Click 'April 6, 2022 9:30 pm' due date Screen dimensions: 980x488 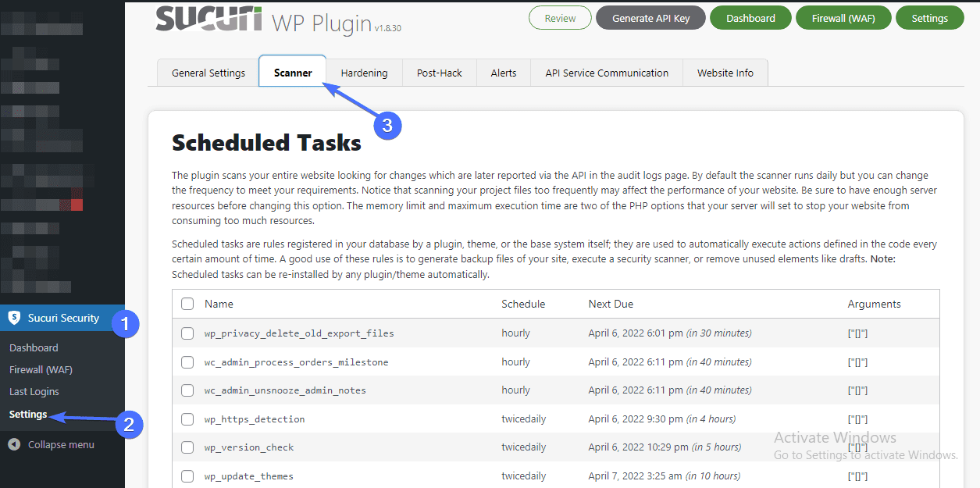tap(636, 419)
